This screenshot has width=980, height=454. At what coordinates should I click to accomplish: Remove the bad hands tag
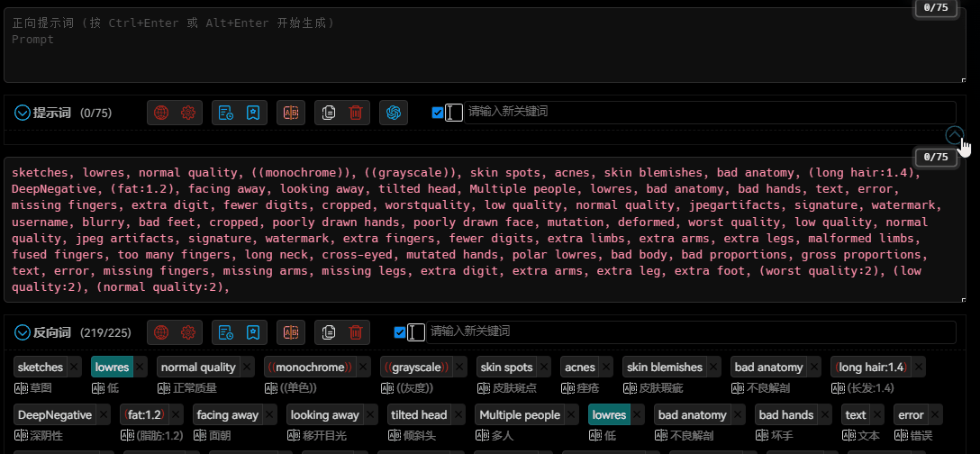click(824, 414)
